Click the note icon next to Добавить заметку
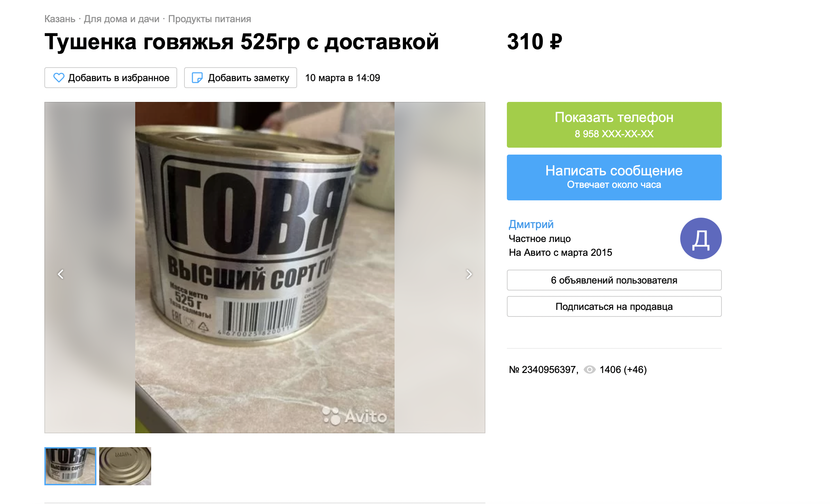Image resolution: width=830 pixels, height=504 pixels. coord(197,78)
